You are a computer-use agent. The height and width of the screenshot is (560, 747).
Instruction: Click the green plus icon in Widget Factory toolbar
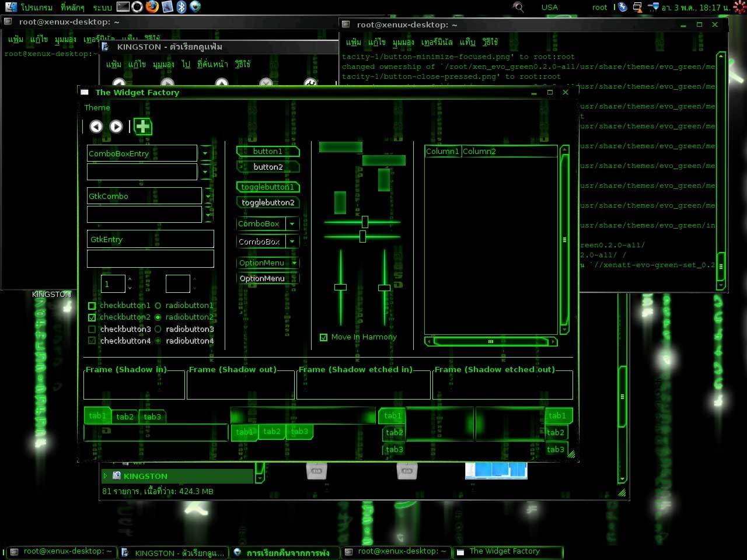pos(143,127)
